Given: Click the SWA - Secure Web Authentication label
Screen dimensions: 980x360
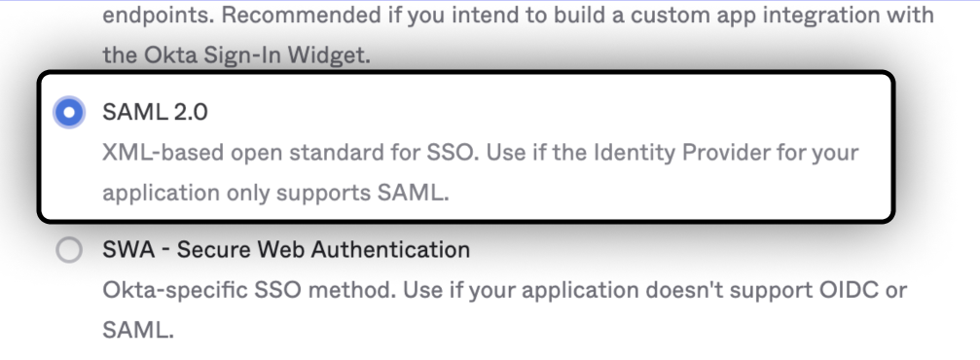Looking at the screenshot, I should tap(286, 250).
